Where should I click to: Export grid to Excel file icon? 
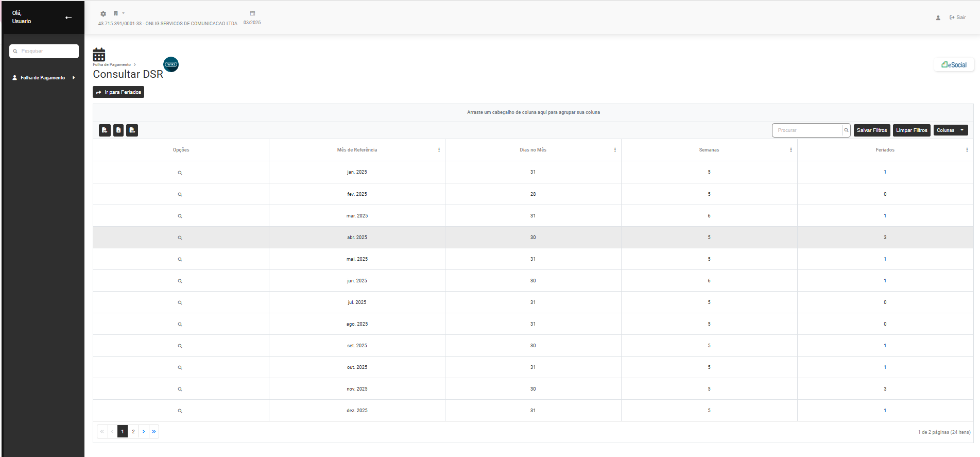tap(118, 130)
